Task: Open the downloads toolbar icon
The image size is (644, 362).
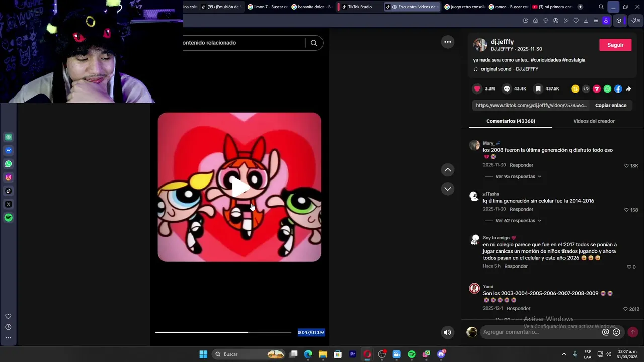Action: 586,21
